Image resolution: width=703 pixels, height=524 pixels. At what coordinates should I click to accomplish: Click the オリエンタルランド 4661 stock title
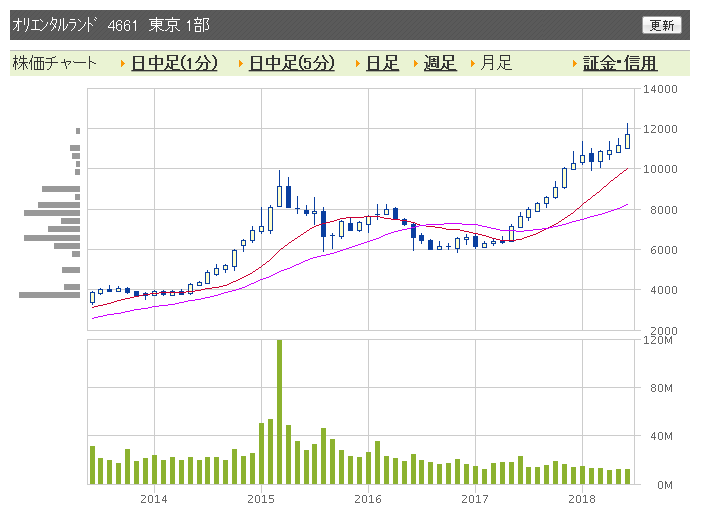(111, 25)
